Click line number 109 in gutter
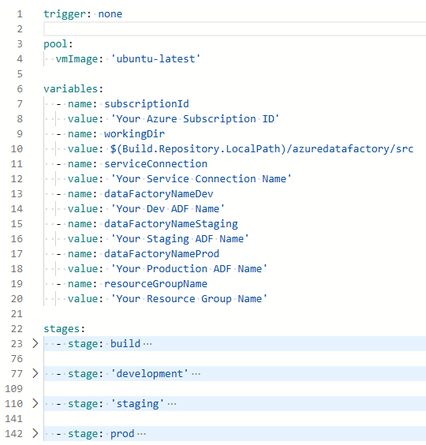The height and width of the screenshot is (445, 426). (x=14, y=389)
